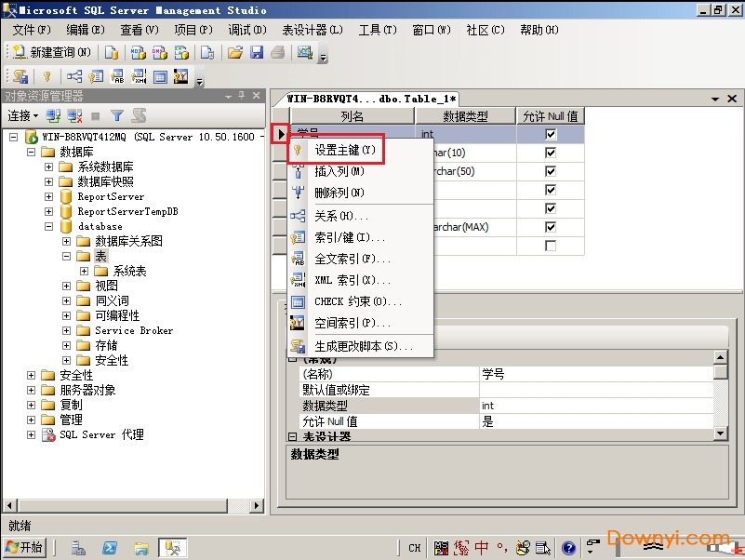
Task: Open the 连接 (Connect) dropdown in Object Explorer
Action: (23, 116)
